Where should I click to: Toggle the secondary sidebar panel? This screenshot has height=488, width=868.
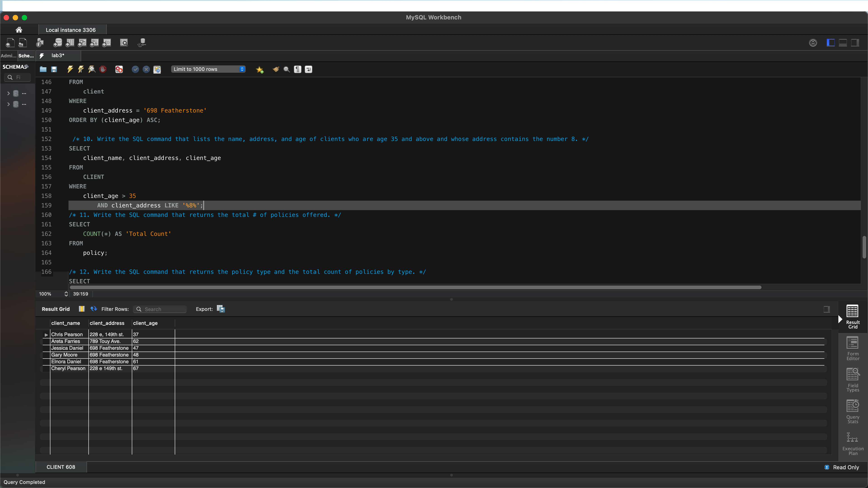[x=855, y=42]
